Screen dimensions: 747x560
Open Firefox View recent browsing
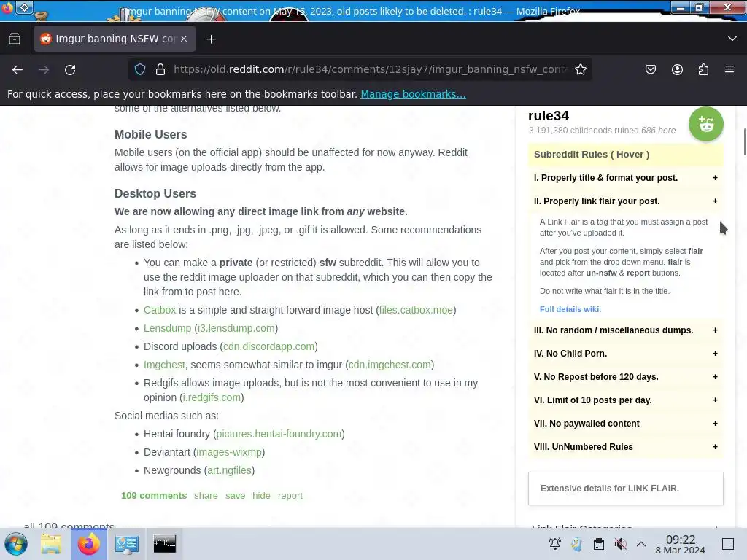pos(15,39)
